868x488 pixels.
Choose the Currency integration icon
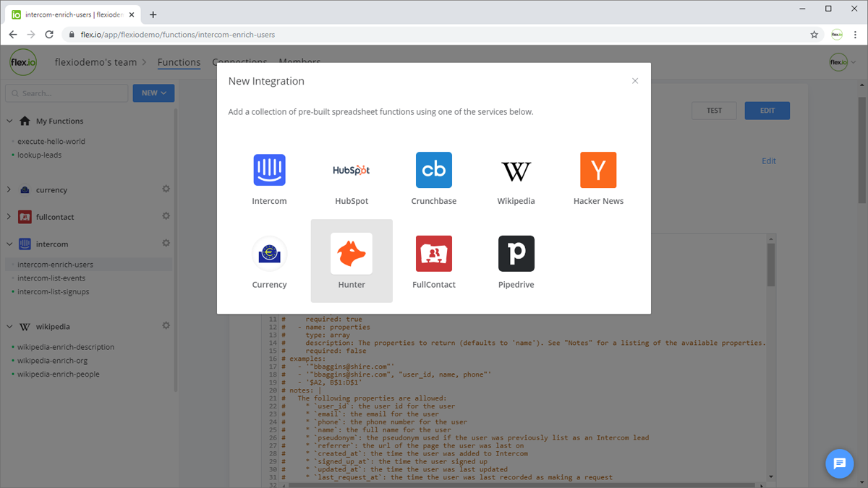[269, 254]
